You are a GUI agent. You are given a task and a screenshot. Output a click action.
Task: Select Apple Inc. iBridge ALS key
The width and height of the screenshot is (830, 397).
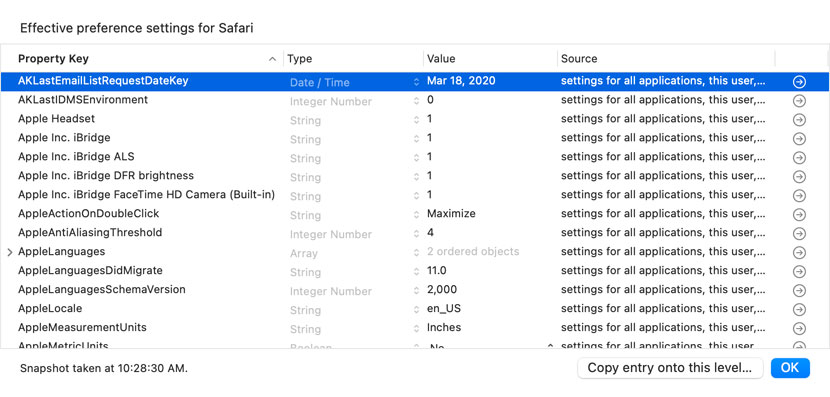coord(76,157)
